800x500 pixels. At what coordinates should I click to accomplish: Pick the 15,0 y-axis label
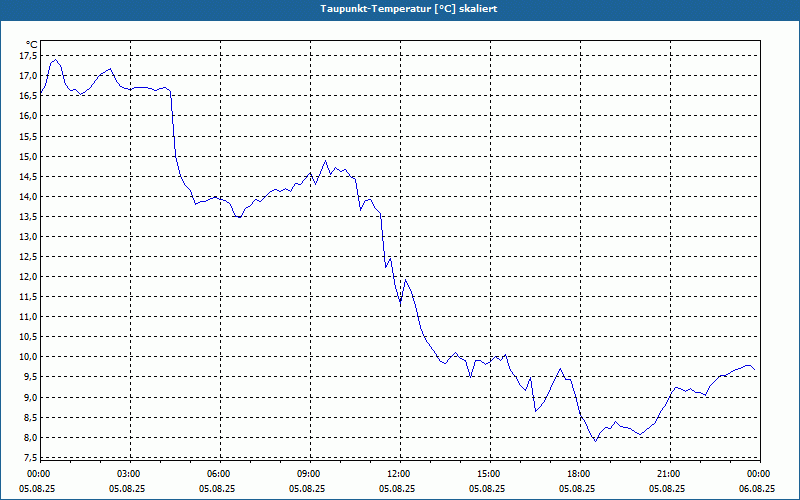tap(28, 156)
